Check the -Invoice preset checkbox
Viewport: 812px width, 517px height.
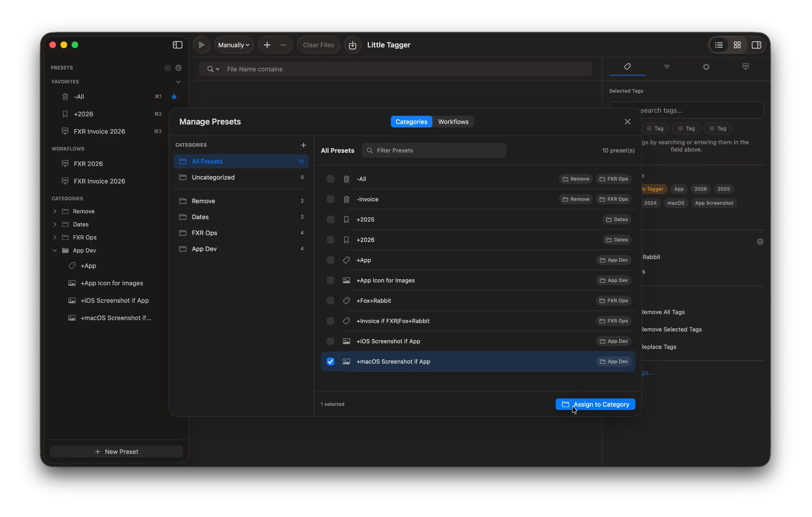click(x=331, y=199)
